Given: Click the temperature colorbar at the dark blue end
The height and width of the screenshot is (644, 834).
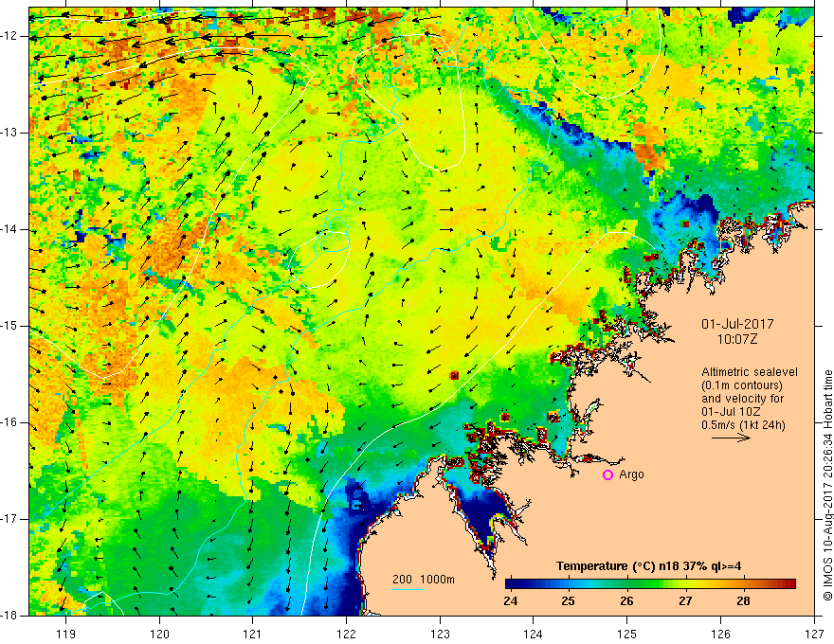Looking at the screenshot, I should point(512,584).
